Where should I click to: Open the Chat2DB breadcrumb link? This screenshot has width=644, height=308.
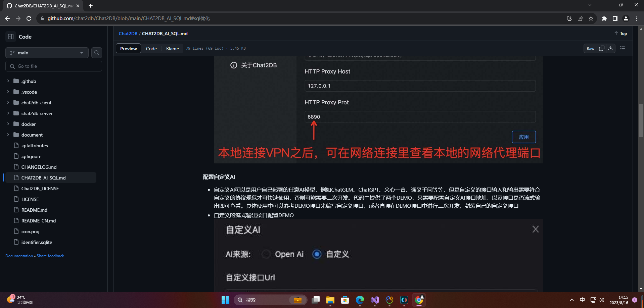pos(128,34)
